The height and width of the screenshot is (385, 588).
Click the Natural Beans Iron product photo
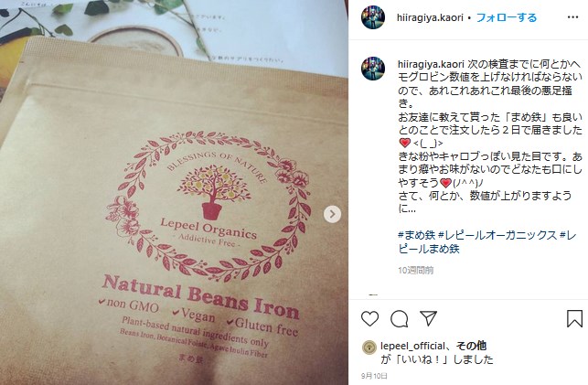click(174, 192)
